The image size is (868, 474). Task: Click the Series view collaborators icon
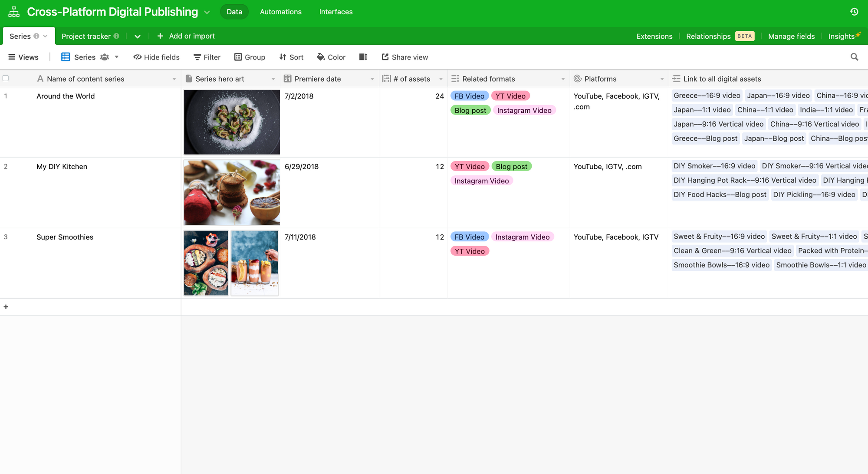pyautogui.click(x=105, y=57)
